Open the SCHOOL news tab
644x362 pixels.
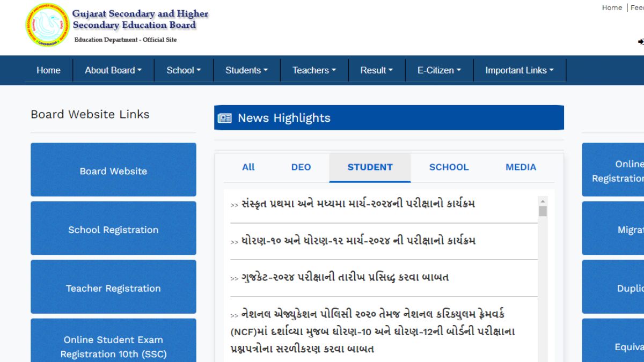[x=449, y=167]
